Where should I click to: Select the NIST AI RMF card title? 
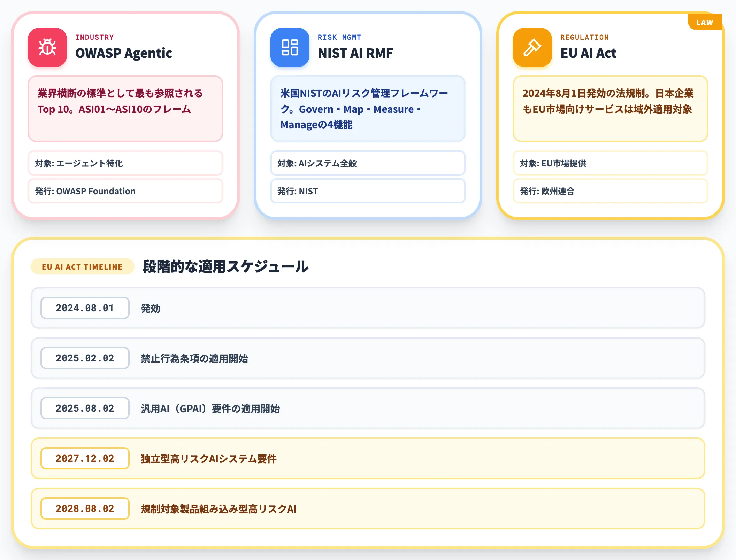click(x=355, y=53)
